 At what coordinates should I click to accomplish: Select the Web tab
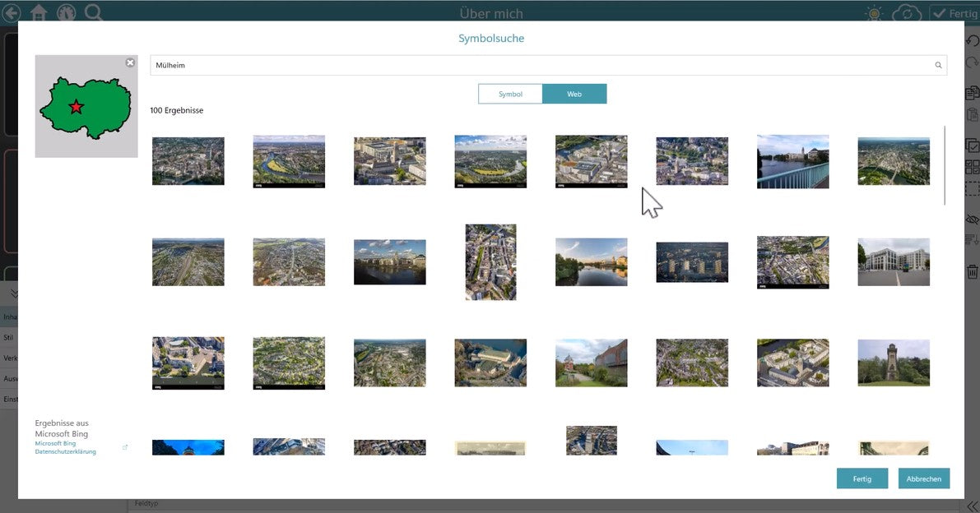click(x=574, y=95)
